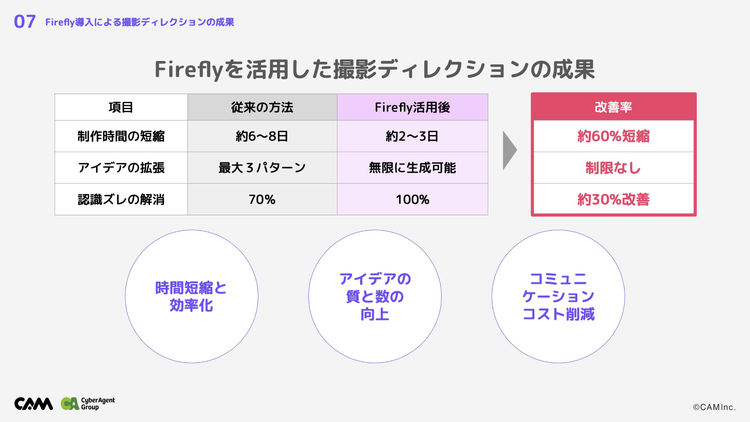This screenshot has width=750, height=422.
Task: Select the 制作時間の短縮 row label
Action: [x=121, y=136]
